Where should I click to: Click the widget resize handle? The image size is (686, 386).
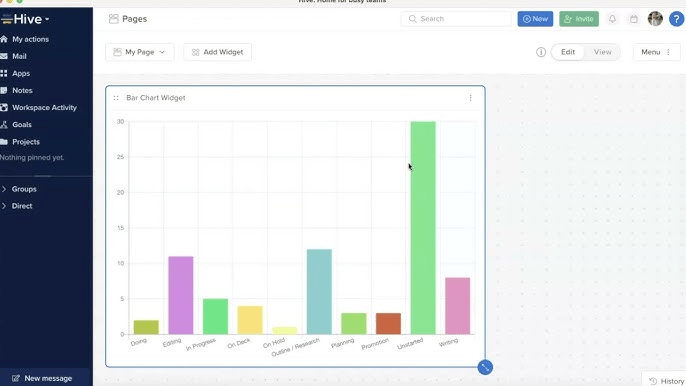pos(485,367)
